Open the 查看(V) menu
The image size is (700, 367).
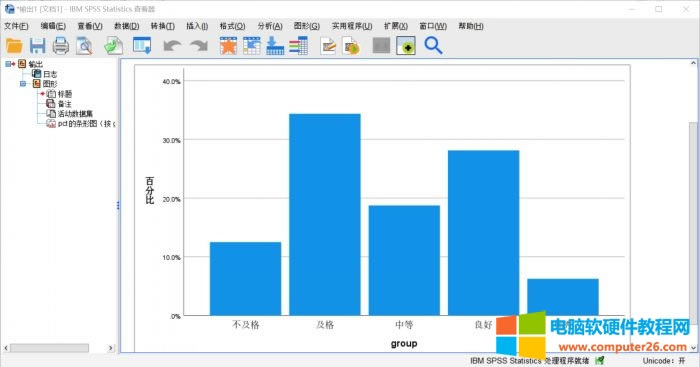[90, 26]
